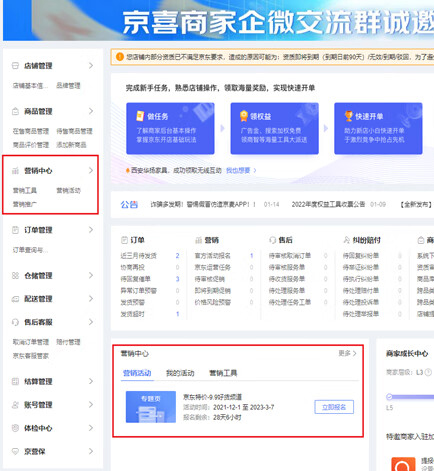This screenshot has width=434, height=471.
Task: Open 商品评价管理 sidebar link
Action: pyautogui.click(x=31, y=145)
